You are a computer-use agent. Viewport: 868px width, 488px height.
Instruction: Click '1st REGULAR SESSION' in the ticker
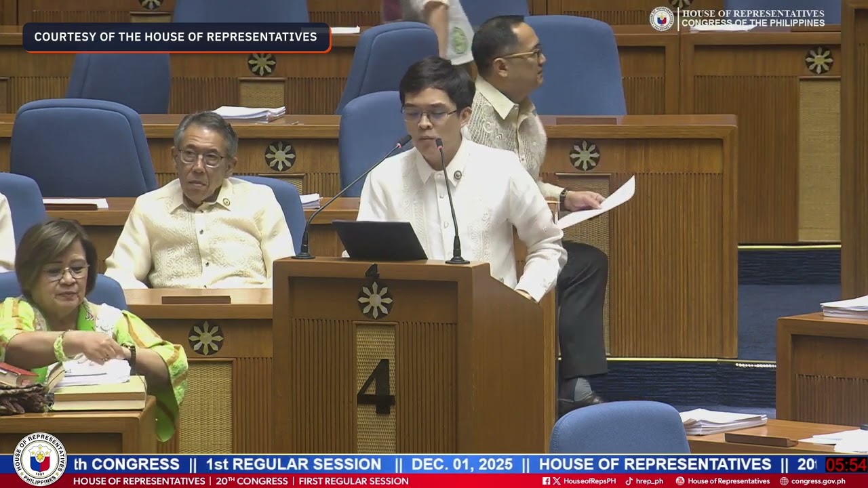click(294, 464)
